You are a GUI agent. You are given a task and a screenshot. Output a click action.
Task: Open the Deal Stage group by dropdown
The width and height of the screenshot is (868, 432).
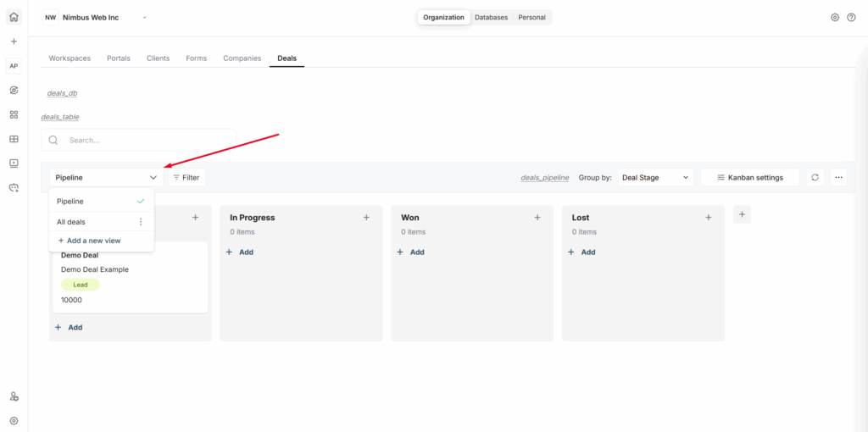[655, 178]
